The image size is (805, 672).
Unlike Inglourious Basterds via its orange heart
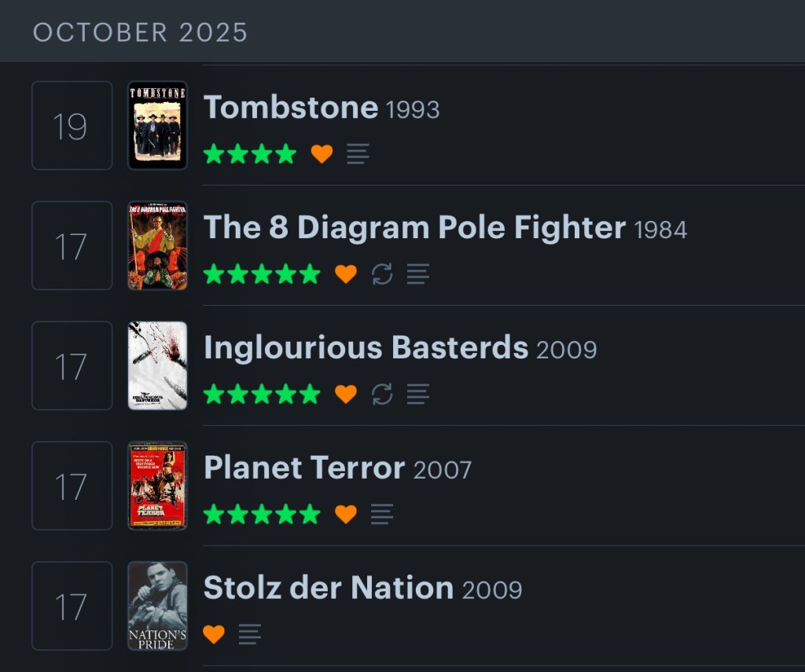point(346,394)
